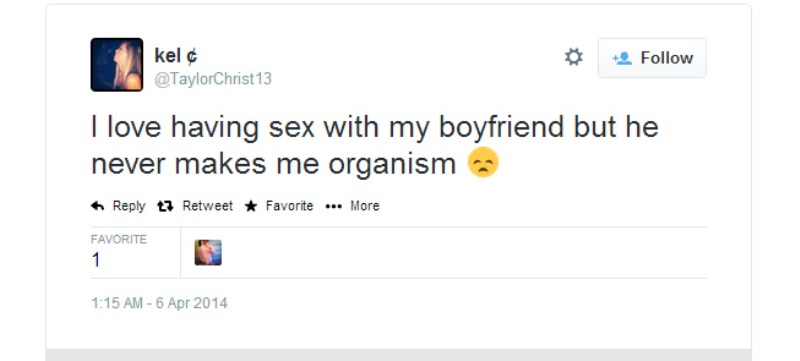The image size is (800, 361).
Task: Select the Retweet text label
Action: click(x=208, y=205)
